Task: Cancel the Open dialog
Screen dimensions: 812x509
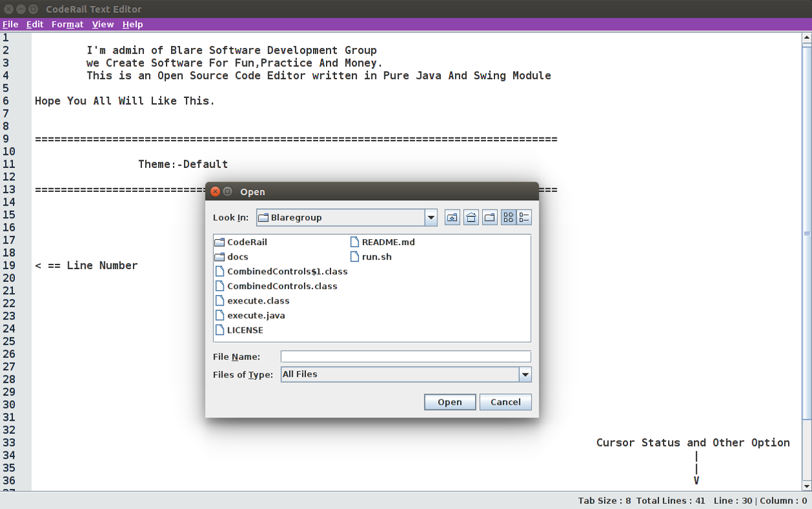Action: point(505,402)
